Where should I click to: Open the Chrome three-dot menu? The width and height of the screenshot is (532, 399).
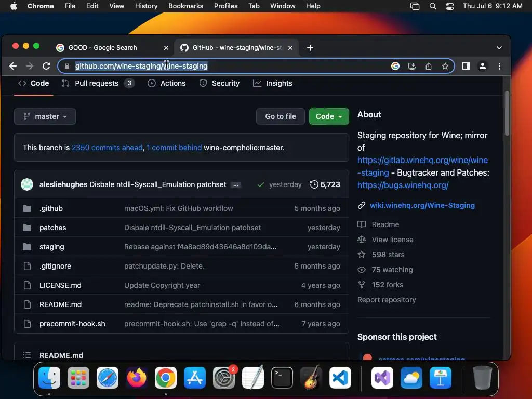tap(499, 66)
